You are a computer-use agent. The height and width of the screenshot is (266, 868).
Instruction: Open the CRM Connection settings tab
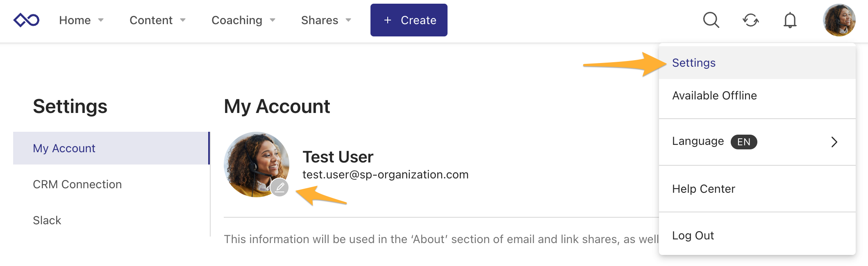(x=77, y=184)
